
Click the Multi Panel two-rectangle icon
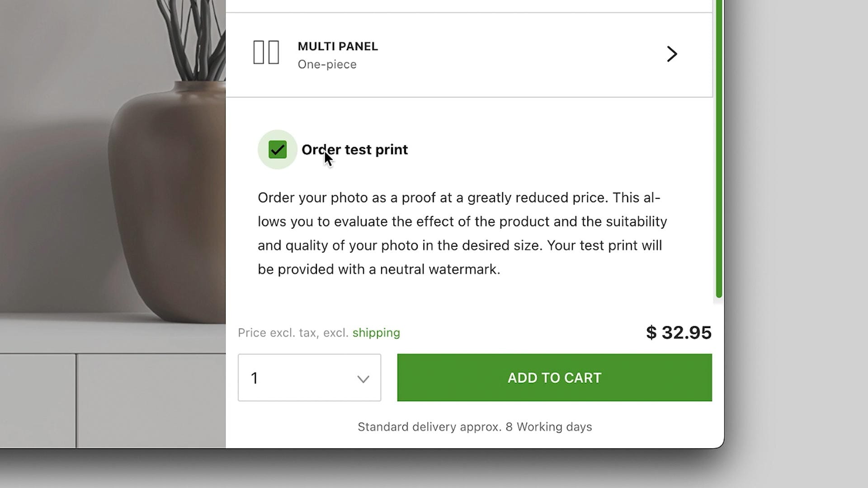(x=266, y=53)
